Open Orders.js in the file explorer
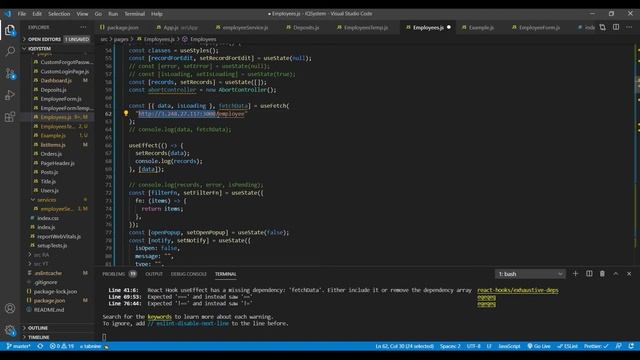This screenshot has width=640, height=360. click(x=51, y=154)
